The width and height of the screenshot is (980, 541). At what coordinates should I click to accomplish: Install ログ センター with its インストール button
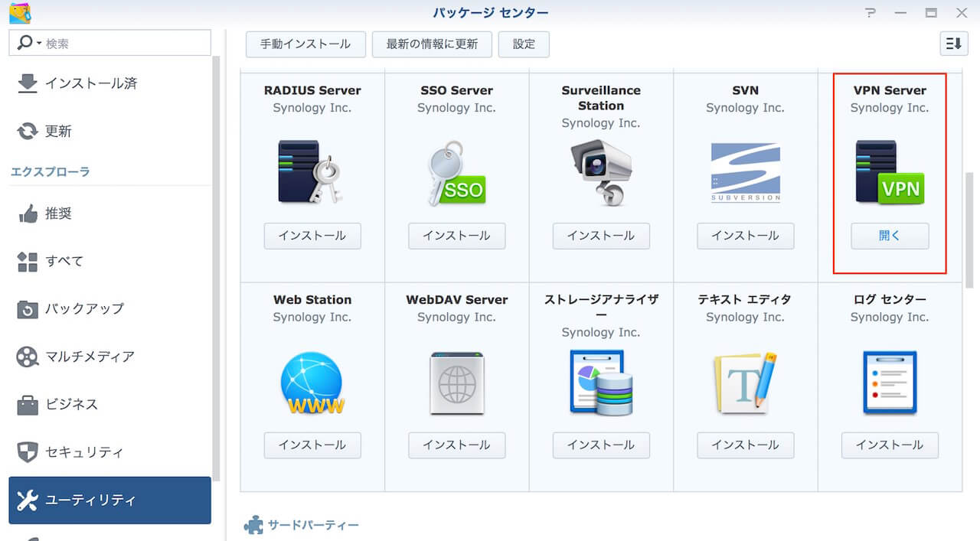pyautogui.click(x=890, y=445)
